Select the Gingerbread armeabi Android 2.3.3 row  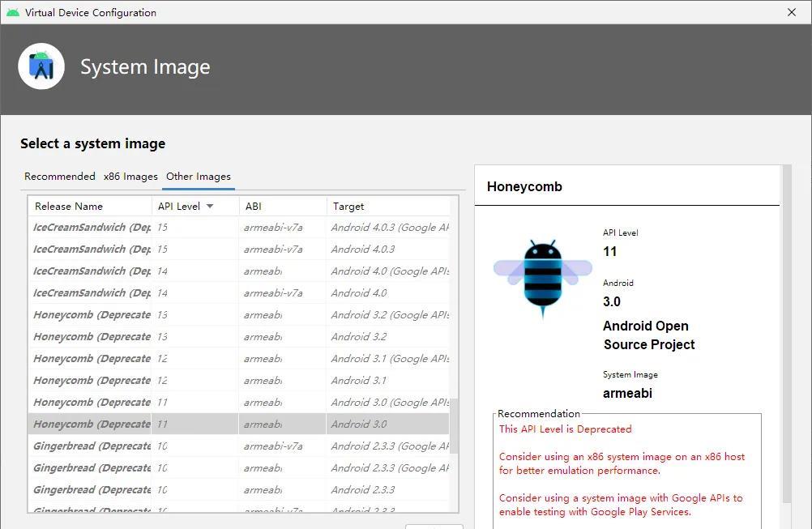pos(239,489)
